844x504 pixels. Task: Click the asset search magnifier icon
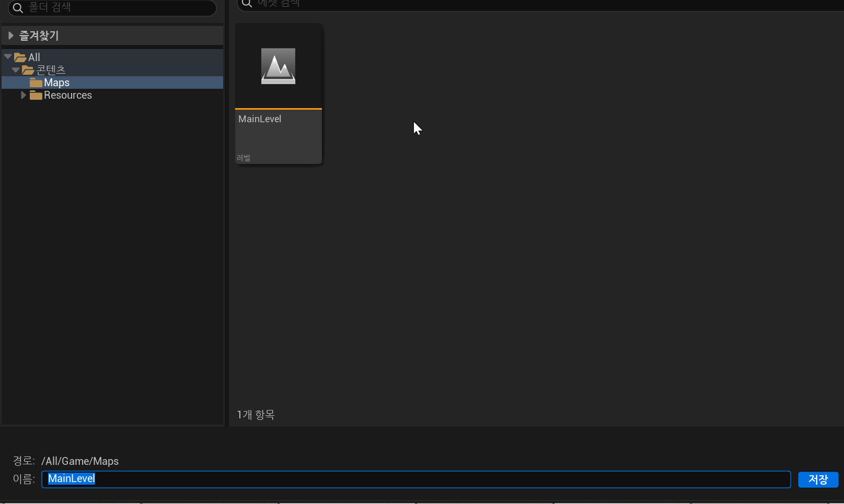click(x=247, y=3)
